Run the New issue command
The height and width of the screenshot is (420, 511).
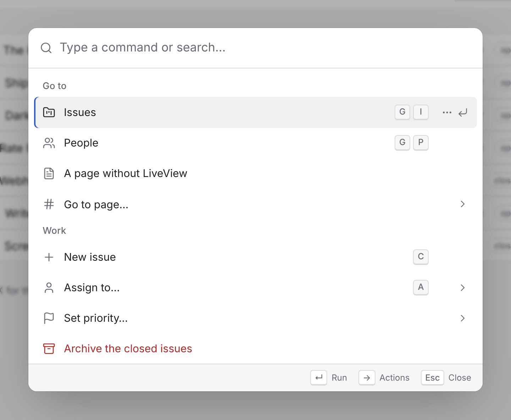255,257
